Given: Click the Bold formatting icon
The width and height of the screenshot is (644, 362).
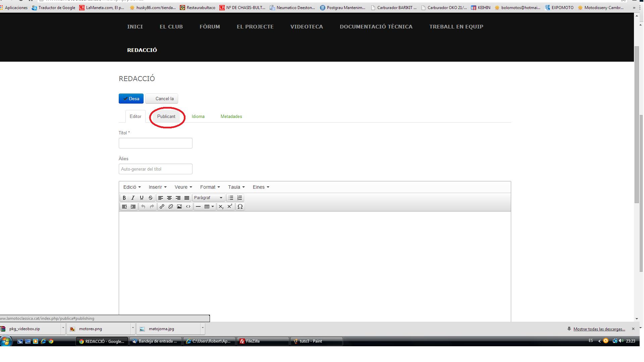Looking at the screenshot, I should tap(124, 197).
